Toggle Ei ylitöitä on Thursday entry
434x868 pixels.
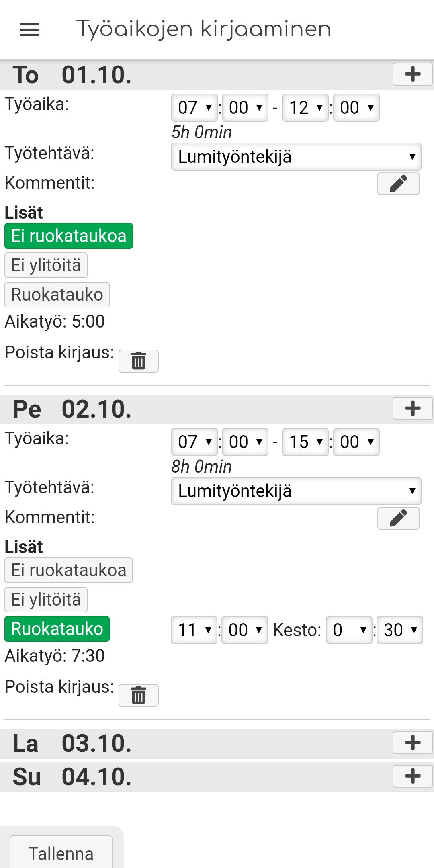[x=46, y=265]
